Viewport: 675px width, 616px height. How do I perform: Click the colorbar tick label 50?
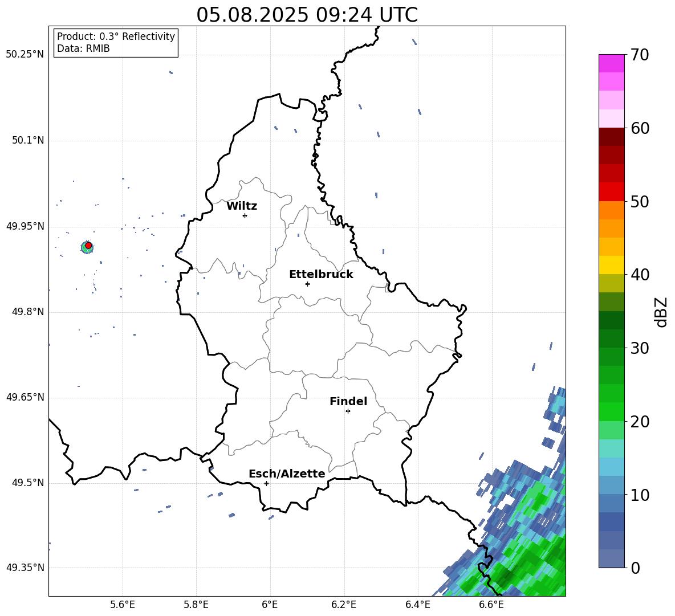(640, 201)
